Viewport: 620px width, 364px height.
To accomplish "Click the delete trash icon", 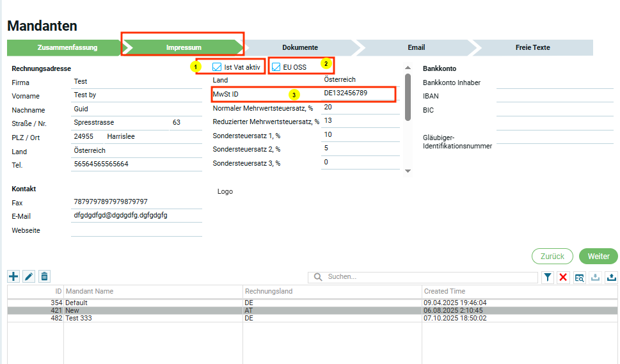I will tap(44, 276).
